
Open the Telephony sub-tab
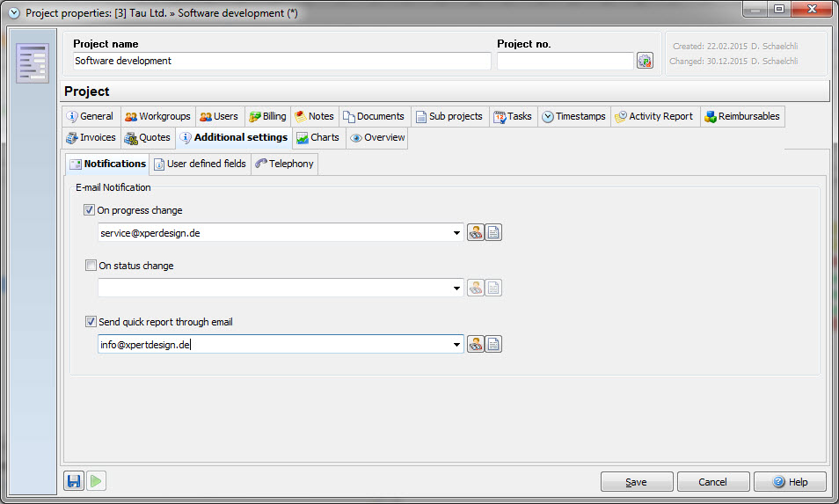[x=284, y=164]
